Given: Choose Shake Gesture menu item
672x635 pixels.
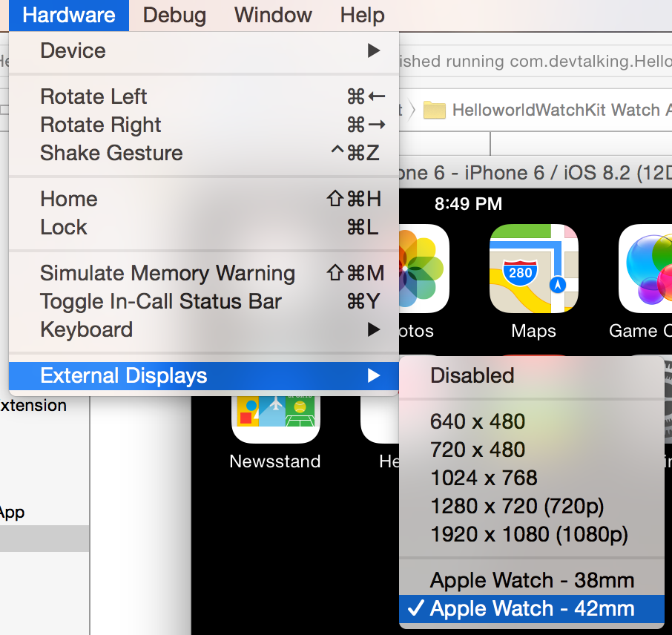Looking at the screenshot, I should 204,153.
